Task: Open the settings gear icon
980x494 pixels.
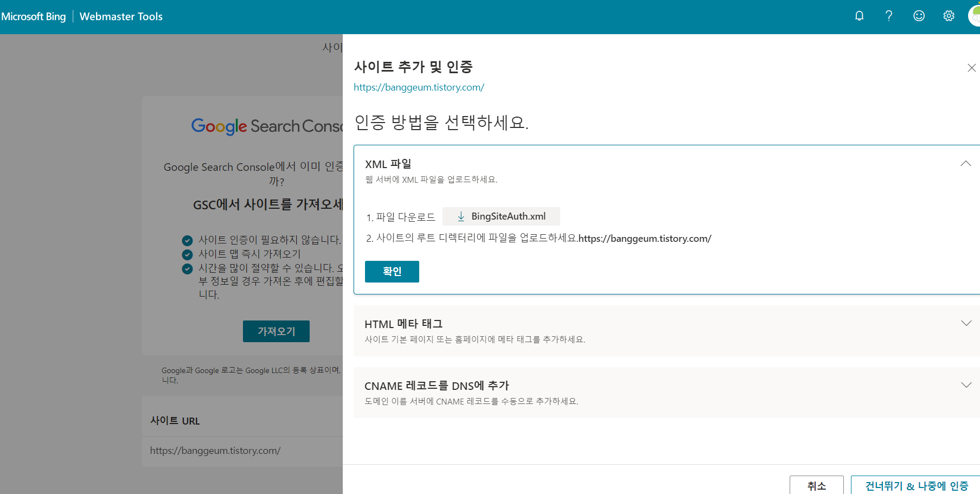Action: click(949, 16)
